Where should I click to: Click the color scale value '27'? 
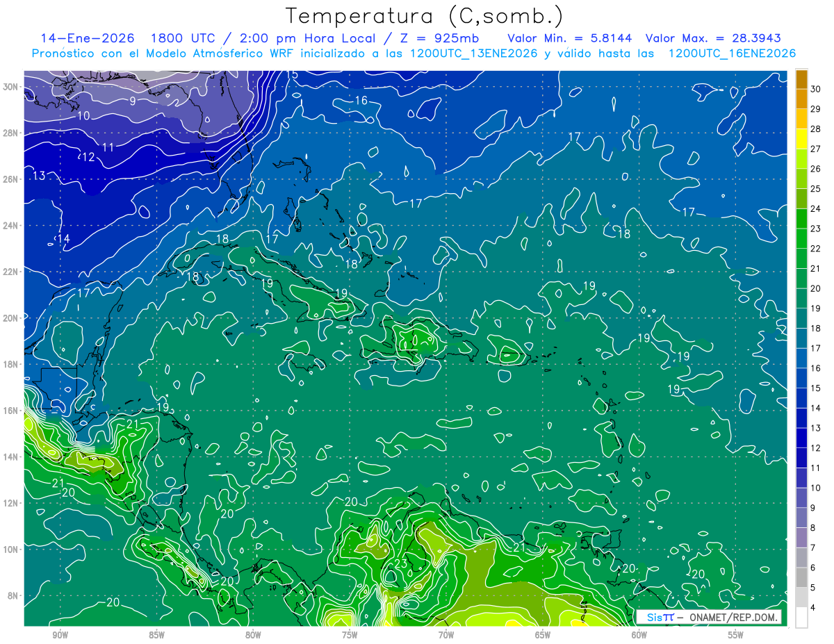point(815,149)
